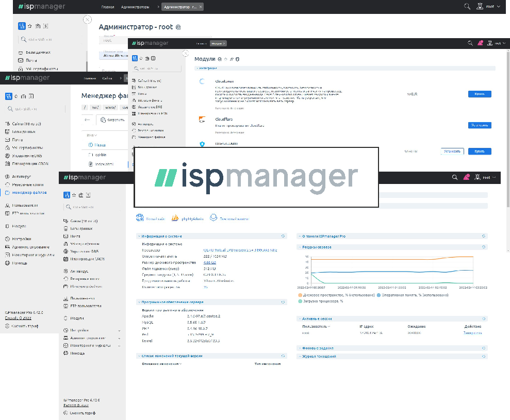Go to 'Главная' tab in Administrator window

tap(108, 7)
